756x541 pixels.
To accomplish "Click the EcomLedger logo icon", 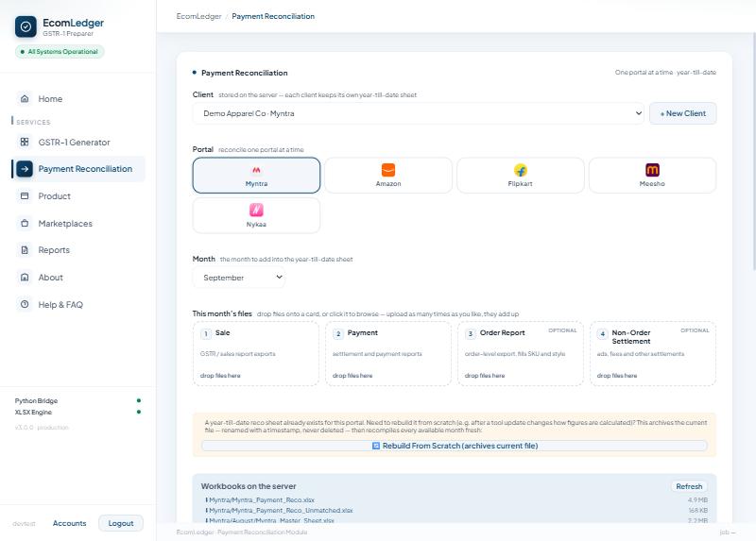I will coord(26,27).
